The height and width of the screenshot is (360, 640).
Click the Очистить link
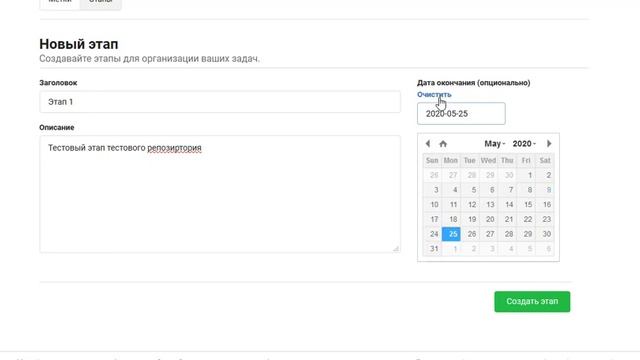[x=434, y=94]
